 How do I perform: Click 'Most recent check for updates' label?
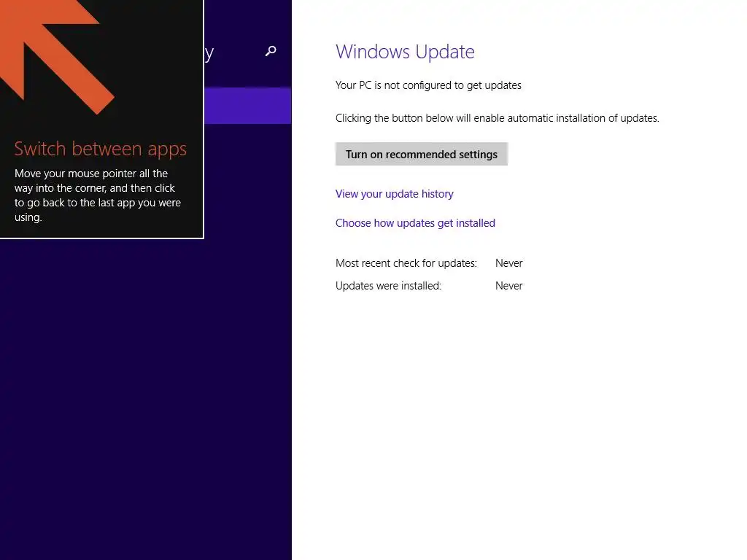click(x=406, y=262)
